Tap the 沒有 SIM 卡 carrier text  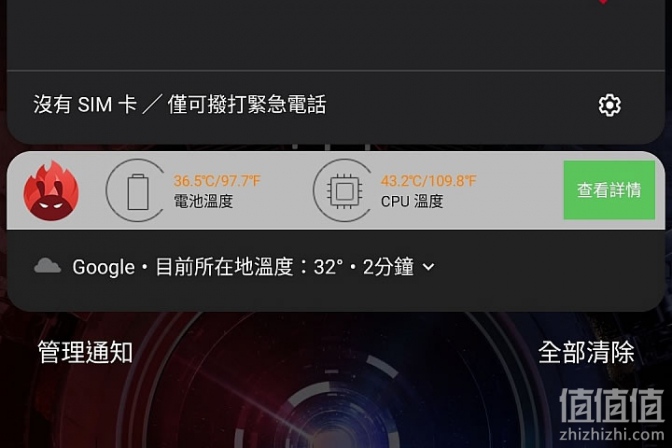pyautogui.click(x=85, y=105)
